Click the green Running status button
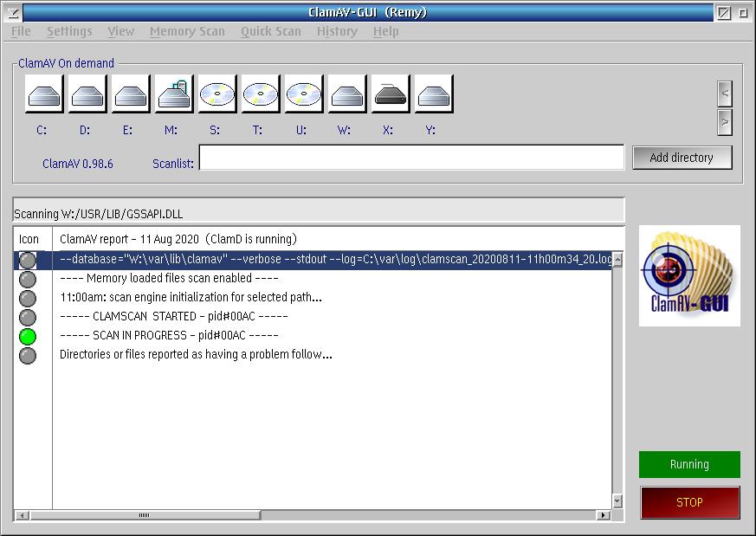The image size is (756, 536). tap(689, 464)
